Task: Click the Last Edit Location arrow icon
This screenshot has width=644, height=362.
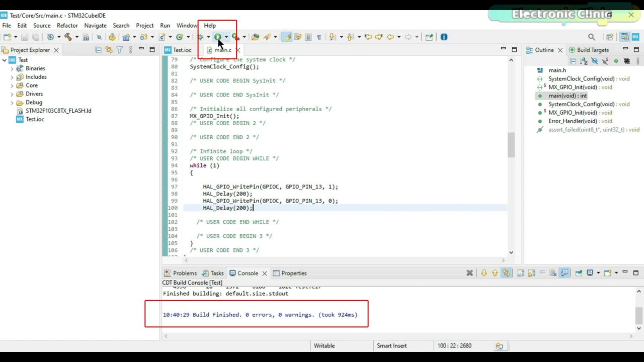Action: tap(368, 37)
